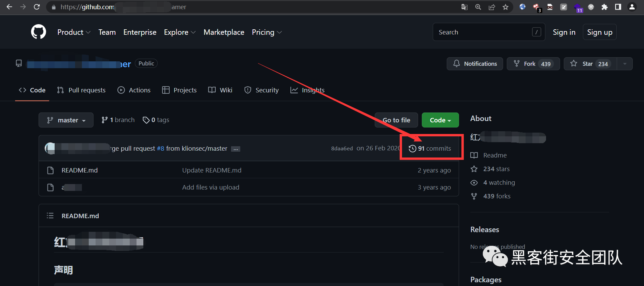This screenshot has width=644, height=286.
Task: Go to the Team page
Action: coord(107,32)
